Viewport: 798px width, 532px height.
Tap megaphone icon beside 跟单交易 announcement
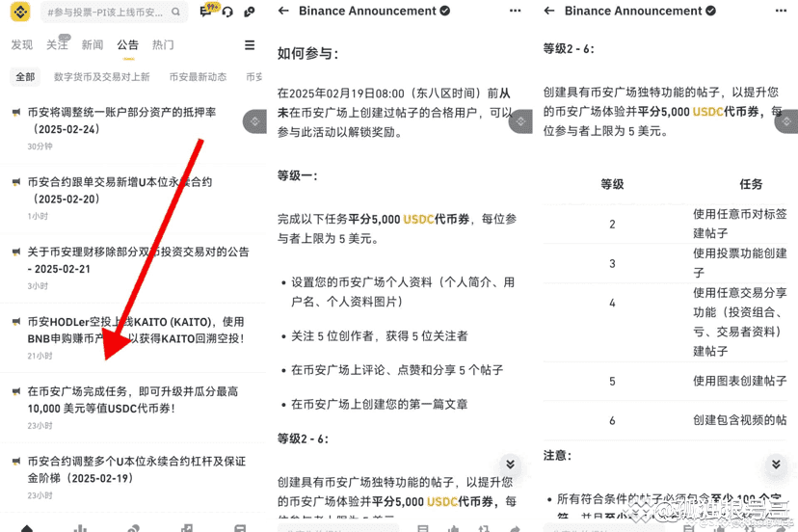(x=16, y=182)
